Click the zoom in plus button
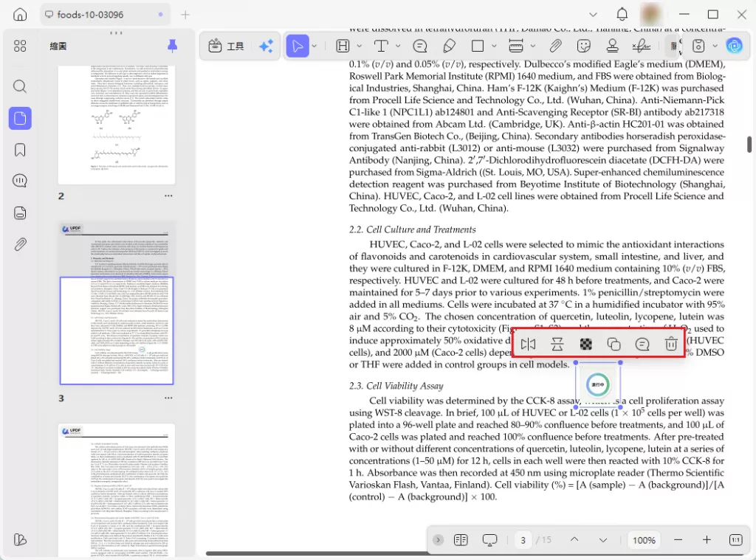This screenshot has width=756, height=560. point(707,540)
